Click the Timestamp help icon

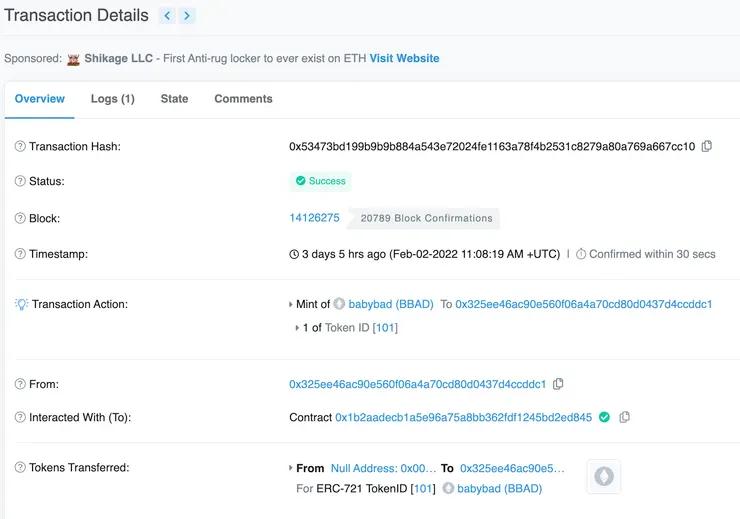(20, 254)
